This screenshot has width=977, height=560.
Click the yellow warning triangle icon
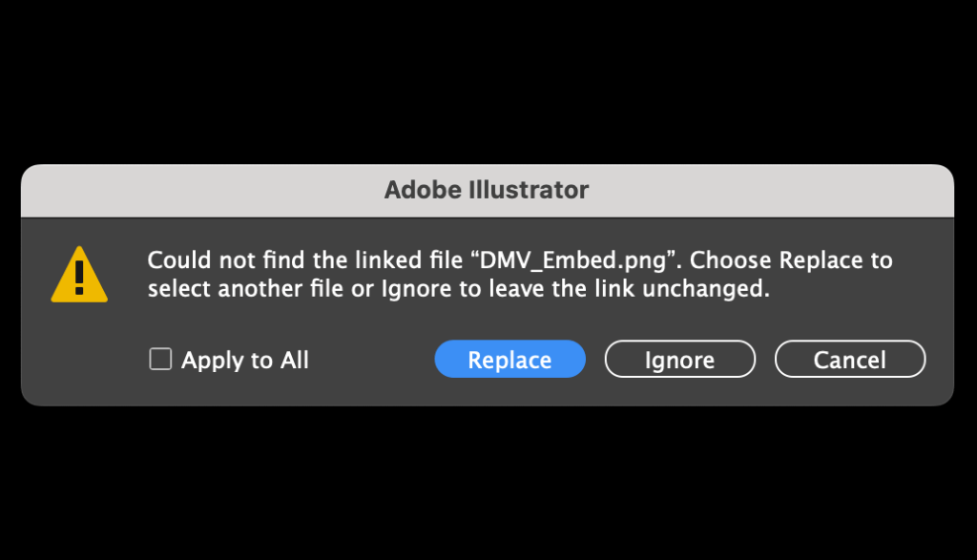coord(79,276)
